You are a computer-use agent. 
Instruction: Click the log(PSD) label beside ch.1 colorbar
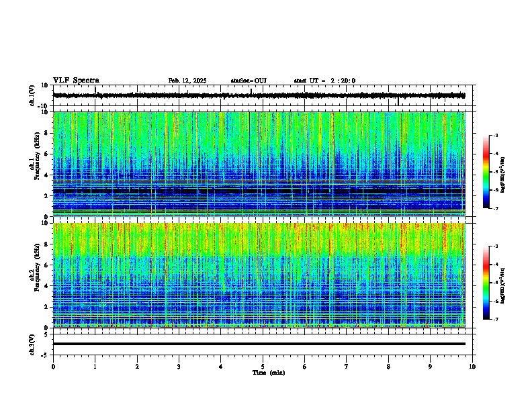502,175
